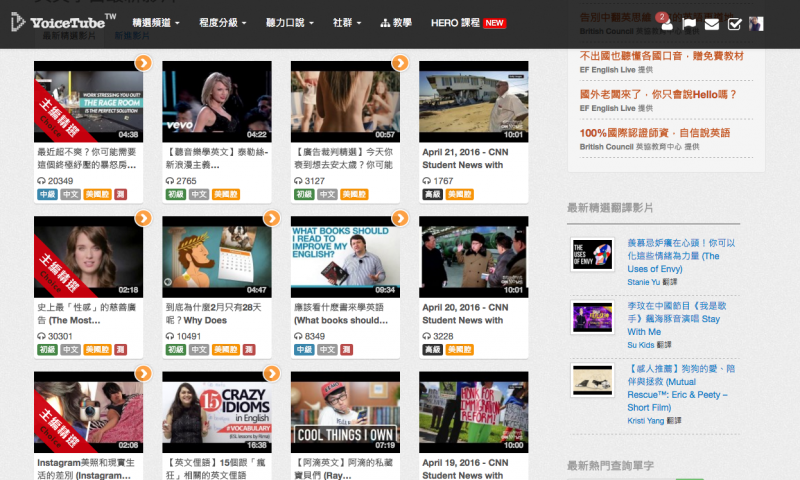Open the 教學 menu item
The width and height of the screenshot is (800, 480).
click(396, 23)
